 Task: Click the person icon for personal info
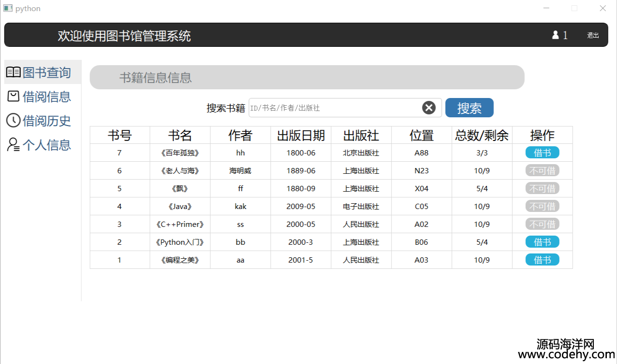[14, 144]
